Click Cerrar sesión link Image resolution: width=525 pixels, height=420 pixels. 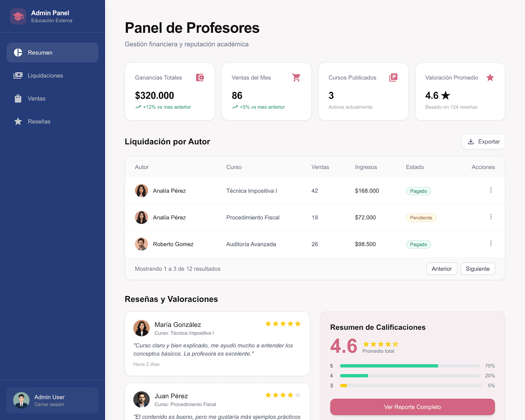coord(49,405)
